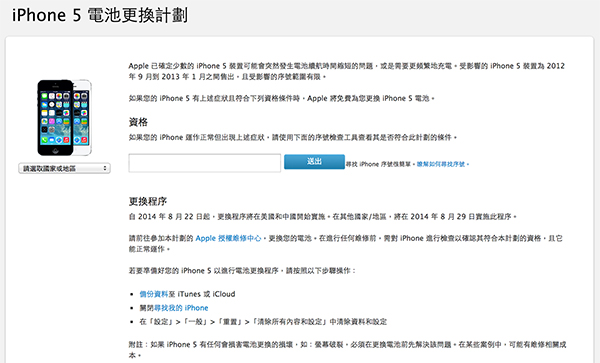600x363 pixels.
Task: Open the Apple 授權維修中心 link
Action: pyautogui.click(x=228, y=238)
